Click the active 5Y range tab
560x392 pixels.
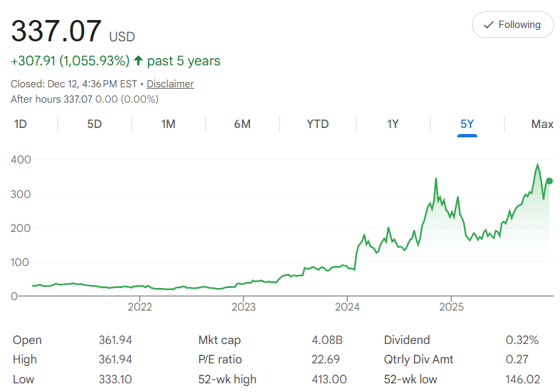(x=467, y=124)
